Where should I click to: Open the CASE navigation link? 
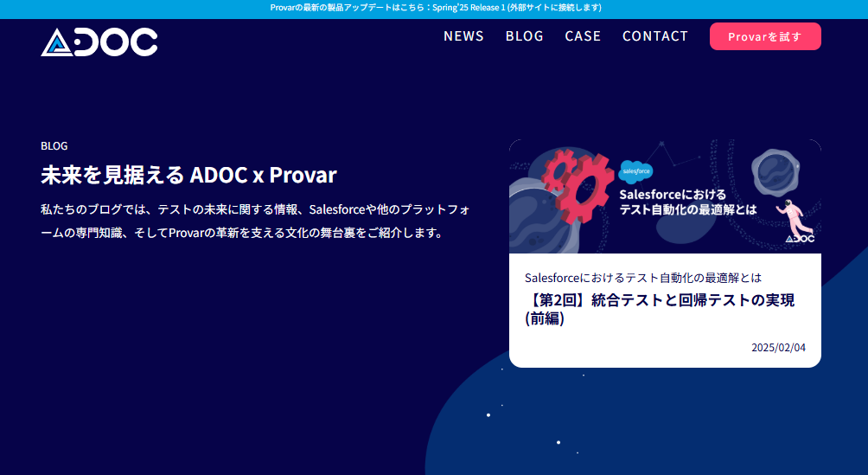(x=583, y=36)
